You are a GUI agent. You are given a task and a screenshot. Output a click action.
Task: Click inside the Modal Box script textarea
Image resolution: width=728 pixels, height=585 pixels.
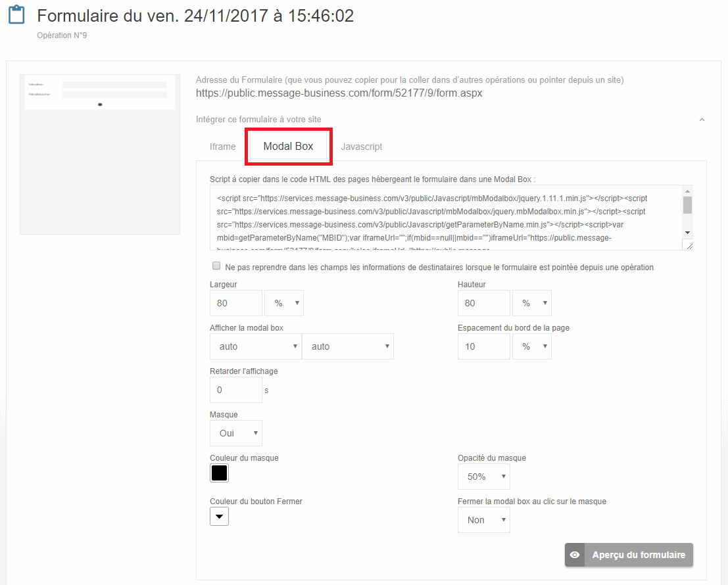(x=446, y=218)
